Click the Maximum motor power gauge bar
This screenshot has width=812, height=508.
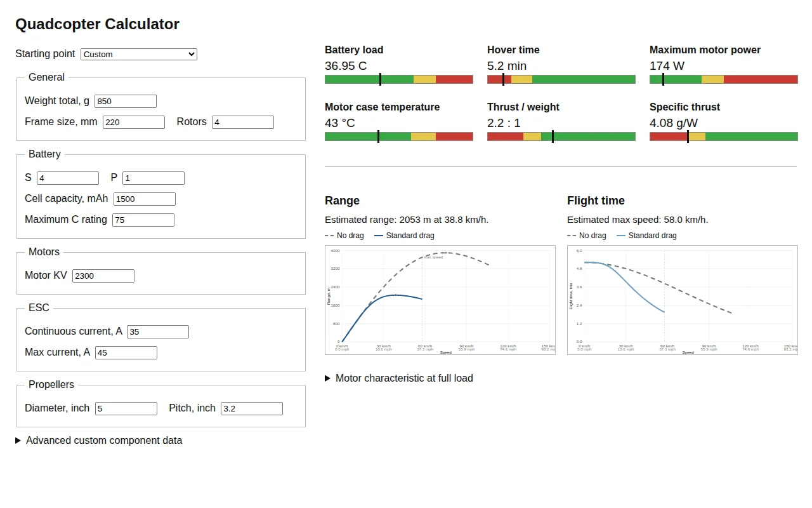pyautogui.click(x=724, y=79)
